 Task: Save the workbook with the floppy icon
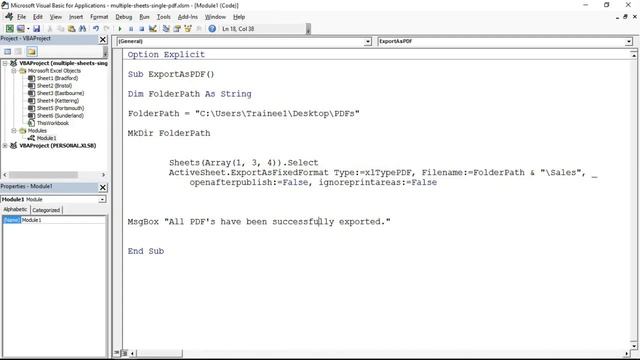(x=36, y=29)
